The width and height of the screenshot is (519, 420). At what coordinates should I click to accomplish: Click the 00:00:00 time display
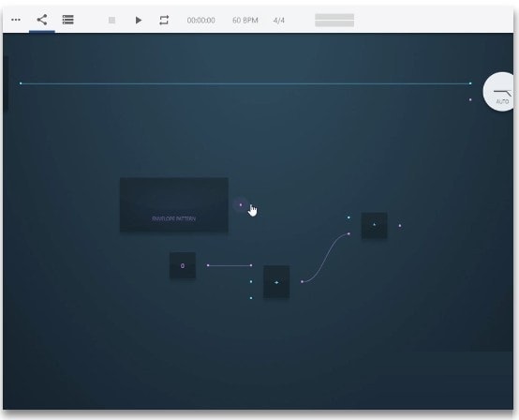tap(200, 21)
